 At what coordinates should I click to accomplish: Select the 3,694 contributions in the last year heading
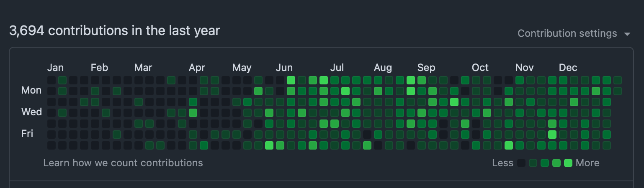[114, 30]
